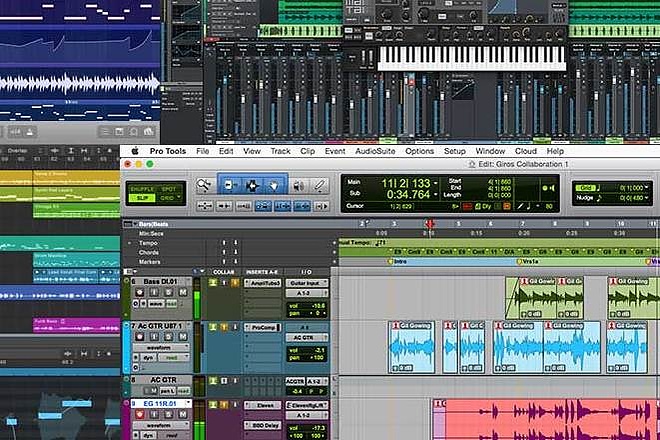Mute the Ac GTR U87 1 track
Screen dimensions: 660x440
pos(183,336)
